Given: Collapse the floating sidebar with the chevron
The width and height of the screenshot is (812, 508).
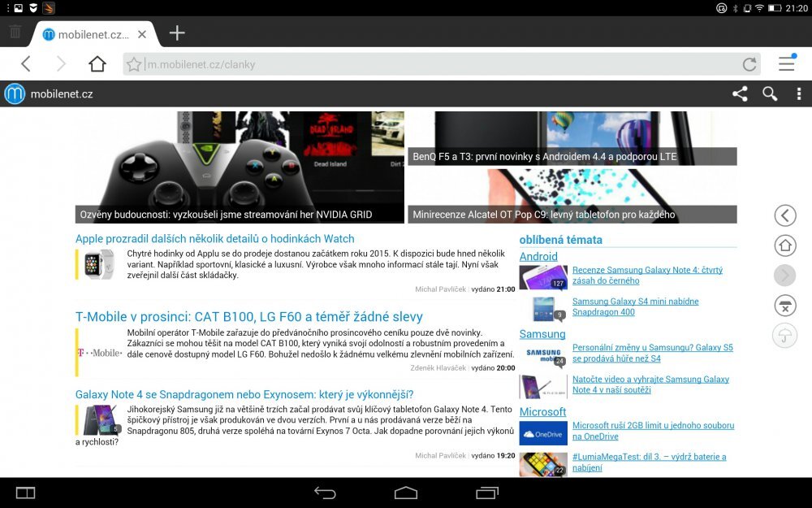Looking at the screenshot, I should pyautogui.click(x=784, y=215).
